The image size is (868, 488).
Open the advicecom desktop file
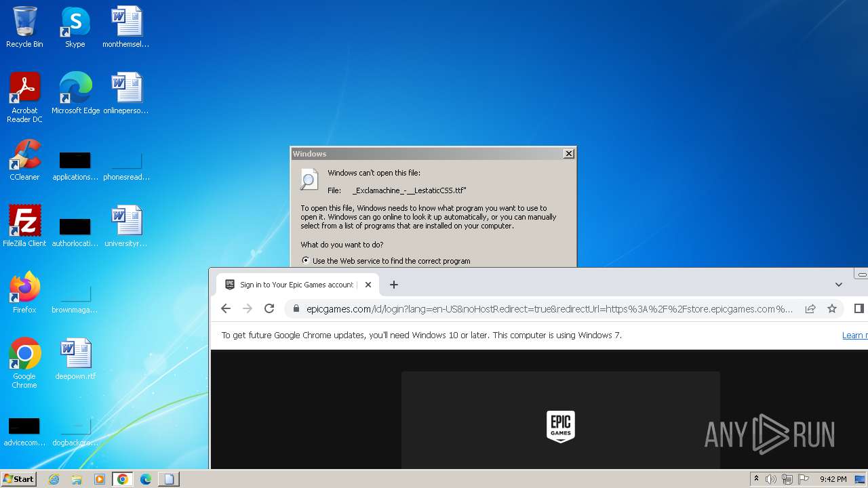[x=24, y=431]
